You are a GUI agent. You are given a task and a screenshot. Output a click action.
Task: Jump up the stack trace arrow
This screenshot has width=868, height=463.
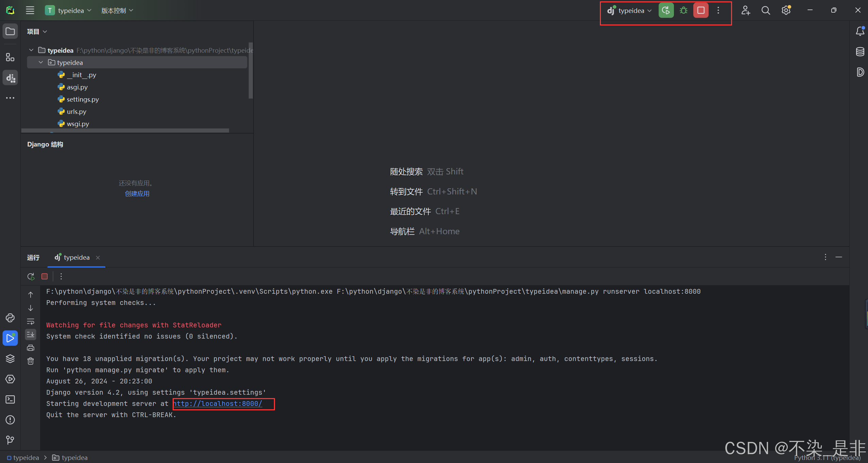pos(31,294)
